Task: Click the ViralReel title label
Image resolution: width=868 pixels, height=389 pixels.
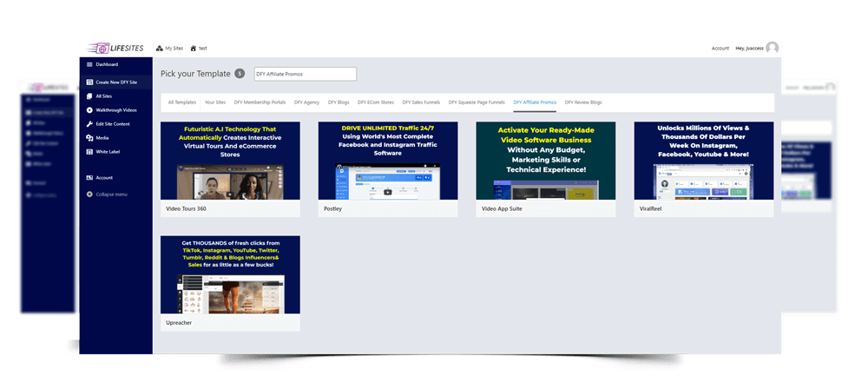Action: click(650, 209)
